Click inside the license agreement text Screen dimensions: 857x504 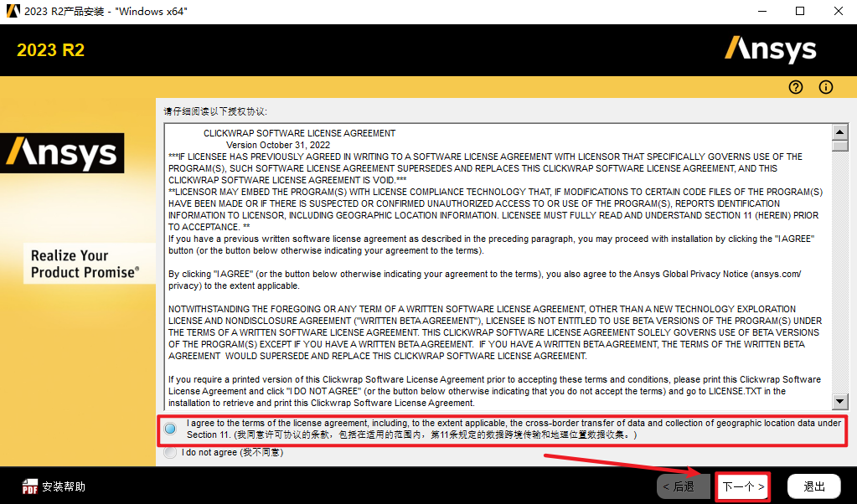(494, 268)
